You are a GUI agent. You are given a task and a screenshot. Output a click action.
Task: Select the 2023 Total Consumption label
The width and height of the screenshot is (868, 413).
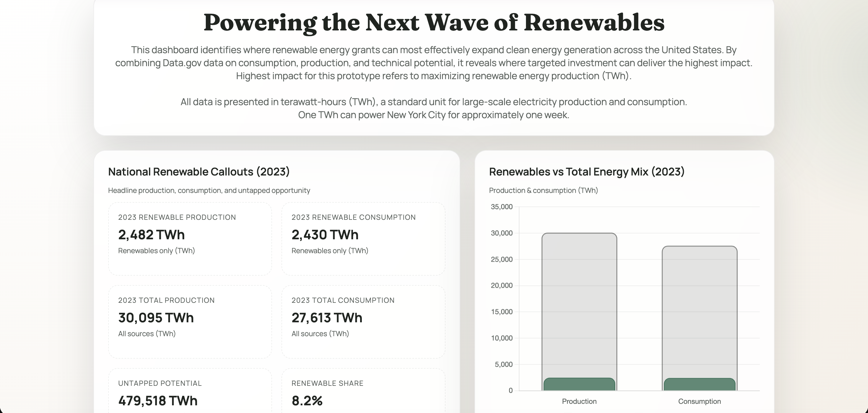point(343,300)
